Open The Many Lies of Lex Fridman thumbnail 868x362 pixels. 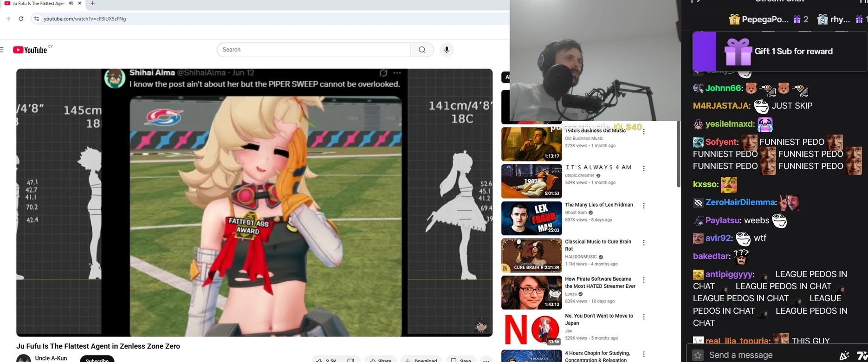pos(531,218)
